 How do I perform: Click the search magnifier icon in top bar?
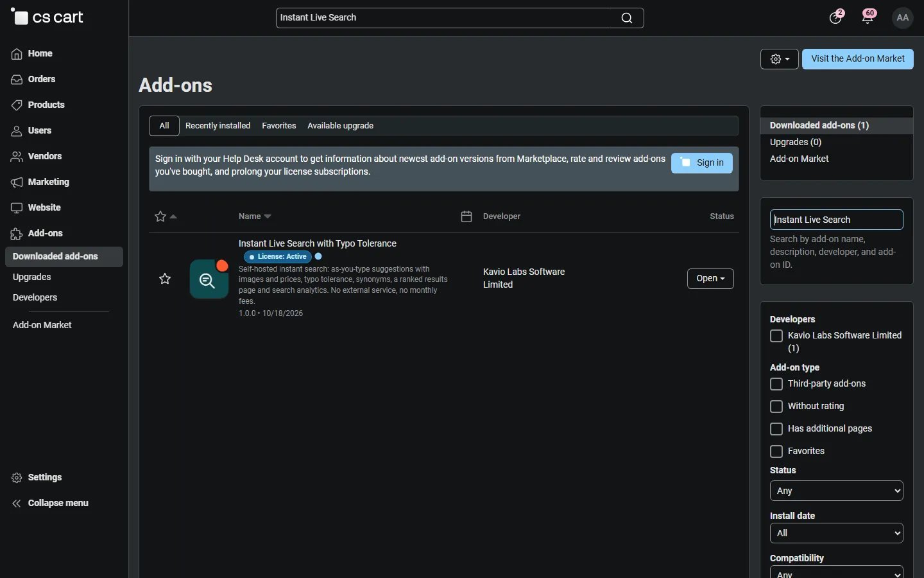coord(627,18)
